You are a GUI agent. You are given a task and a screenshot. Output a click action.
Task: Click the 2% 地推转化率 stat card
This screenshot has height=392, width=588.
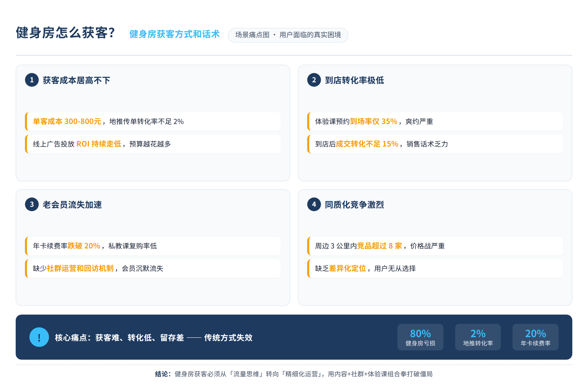[x=478, y=337]
